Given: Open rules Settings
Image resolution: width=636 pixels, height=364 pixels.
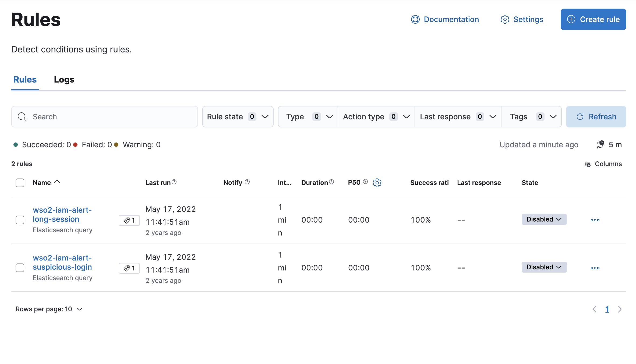Looking at the screenshot, I should coord(522,19).
